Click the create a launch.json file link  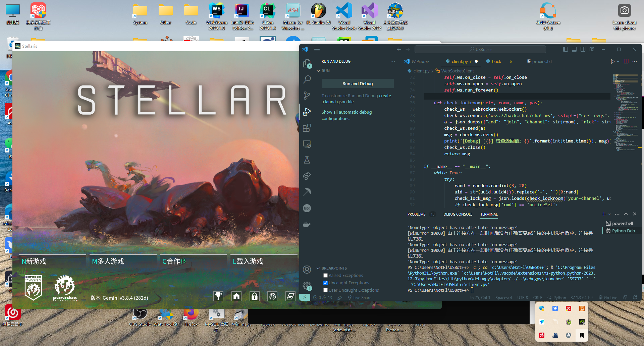[356, 99]
